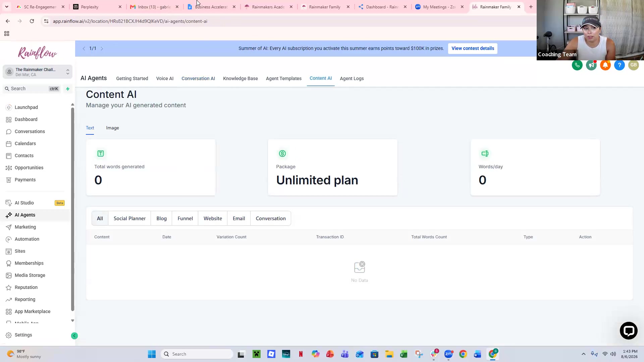Click the green phone call icon
Screen dimensions: 644x362
577,65
